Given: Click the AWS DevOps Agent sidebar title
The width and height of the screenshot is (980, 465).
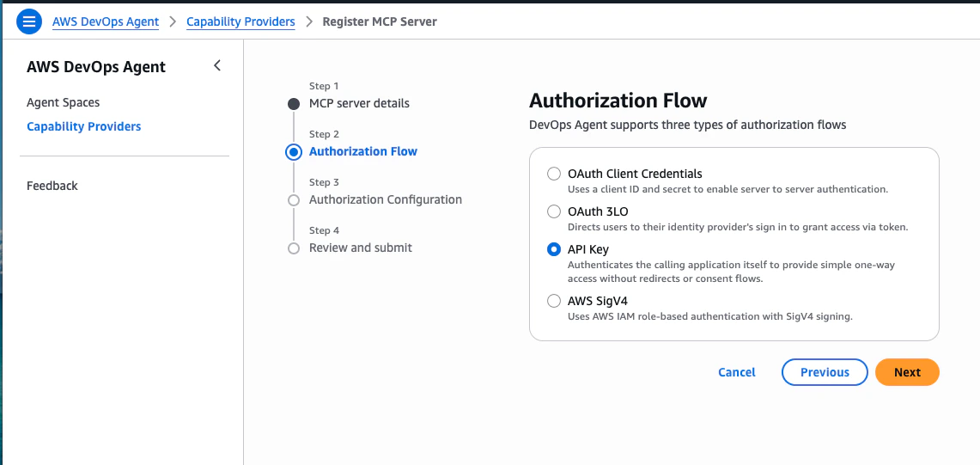Looking at the screenshot, I should (x=96, y=67).
